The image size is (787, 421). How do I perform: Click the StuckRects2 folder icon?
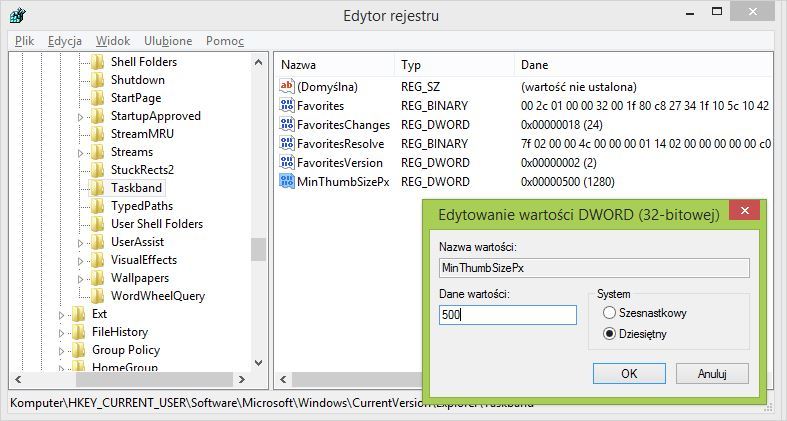pos(97,170)
